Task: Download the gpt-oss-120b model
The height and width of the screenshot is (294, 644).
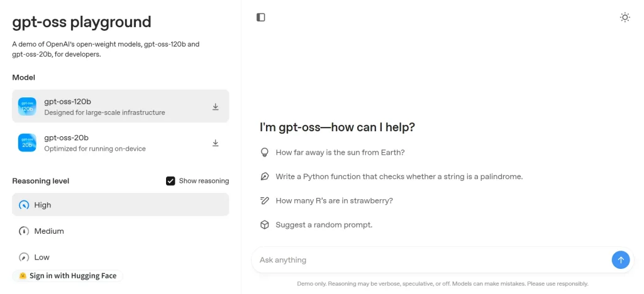Action: tap(215, 107)
